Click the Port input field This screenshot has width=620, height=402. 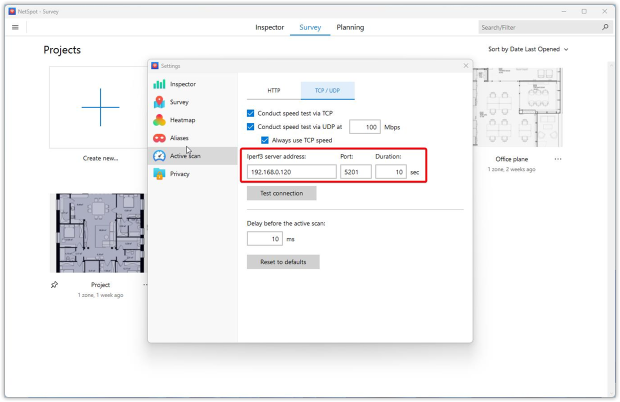355,172
